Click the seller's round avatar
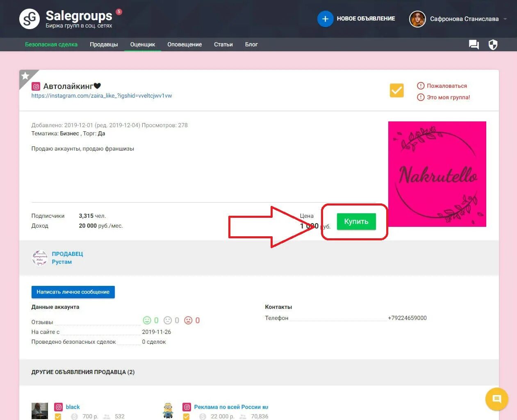This screenshot has height=420, width=517. [x=40, y=258]
